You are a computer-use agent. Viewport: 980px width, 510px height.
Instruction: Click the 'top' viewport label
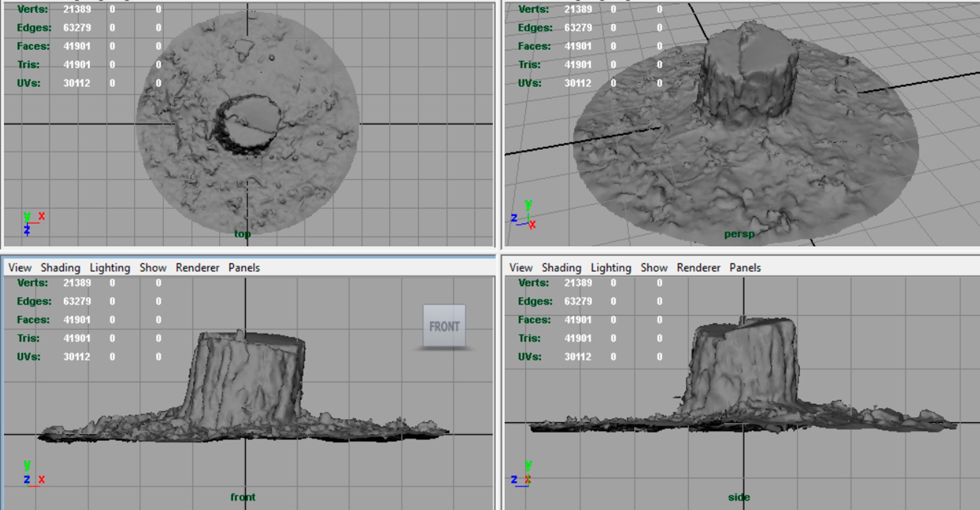(x=242, y=234)
